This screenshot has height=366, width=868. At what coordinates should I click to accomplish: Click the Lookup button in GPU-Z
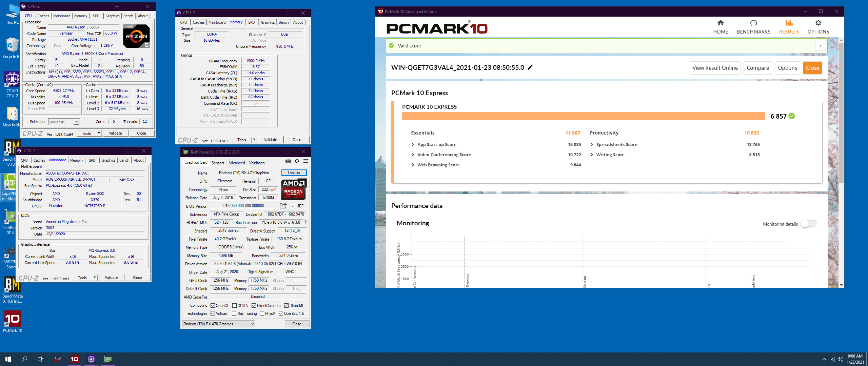(x=294, y=173)
